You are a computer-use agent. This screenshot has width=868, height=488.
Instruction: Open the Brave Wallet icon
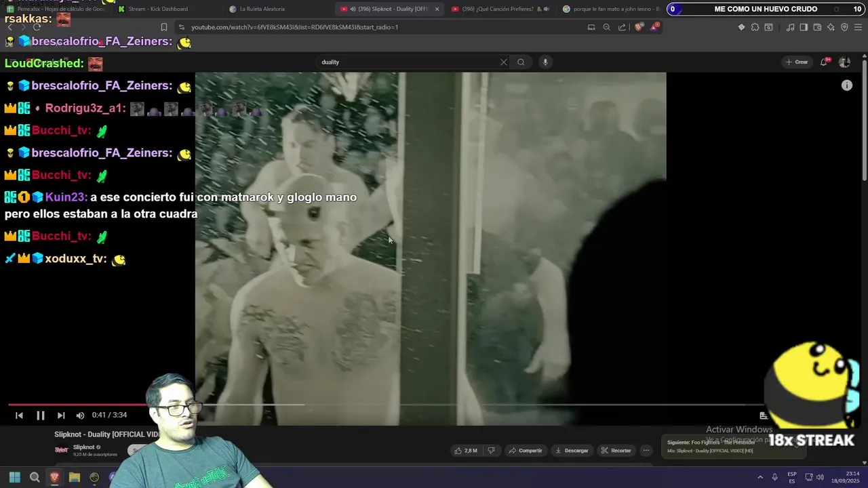(817, 27)
